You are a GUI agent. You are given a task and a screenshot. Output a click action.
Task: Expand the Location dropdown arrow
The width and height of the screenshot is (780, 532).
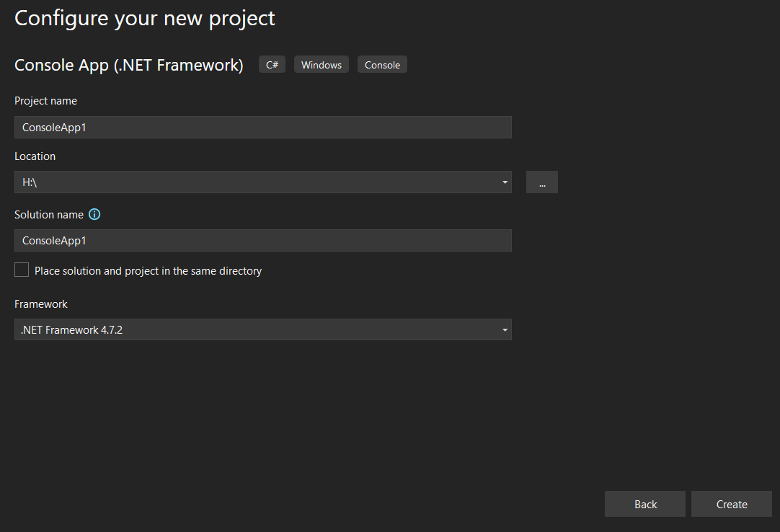pos(505,182)
